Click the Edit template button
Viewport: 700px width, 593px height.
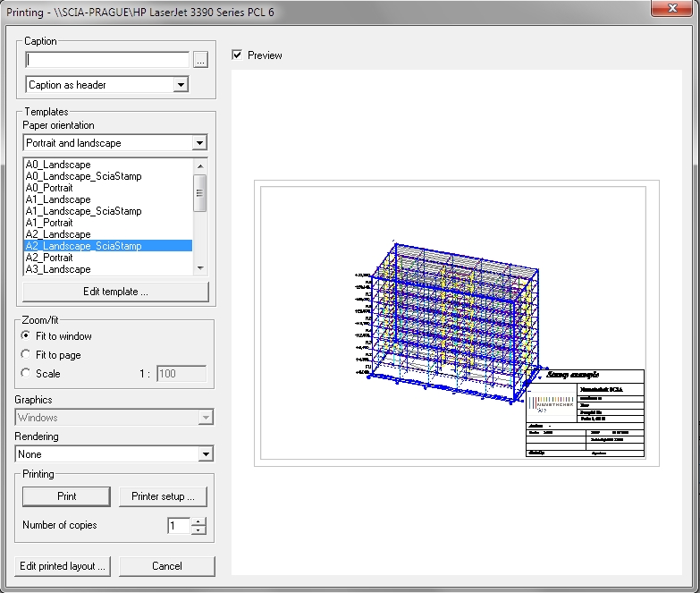(x=115, y=292)
